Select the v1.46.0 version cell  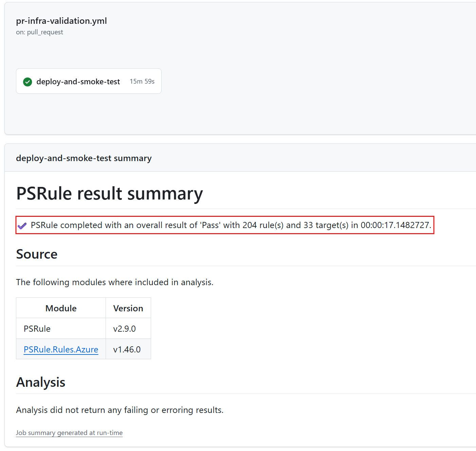127,349
